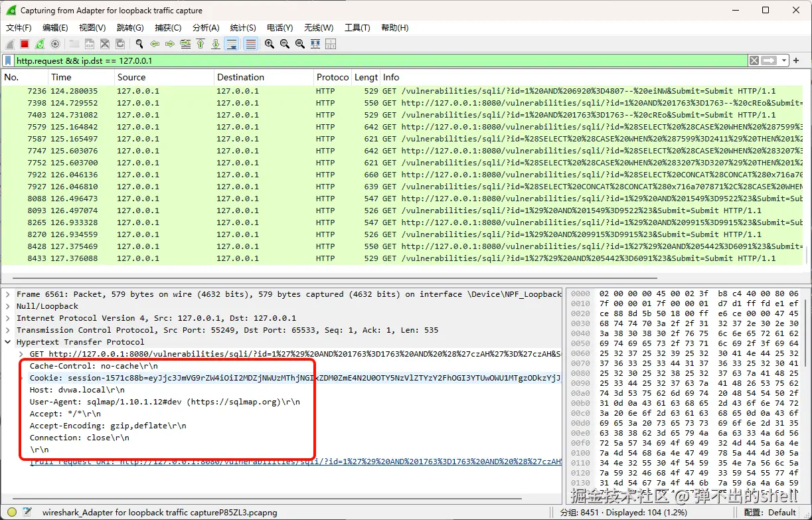This screenshot has height=520, width=812.
Task: Open the 编辑(E) menu
Action: [x=55, y=28]
